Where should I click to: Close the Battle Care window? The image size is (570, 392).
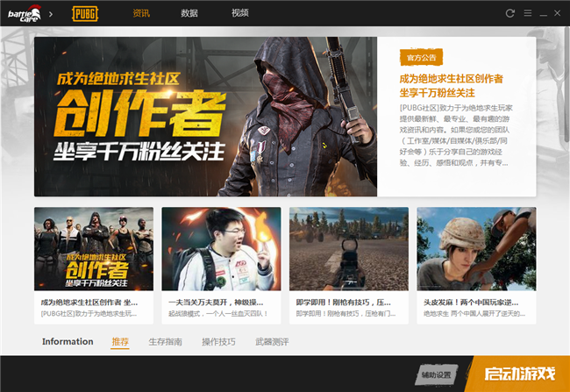(557, 13)
